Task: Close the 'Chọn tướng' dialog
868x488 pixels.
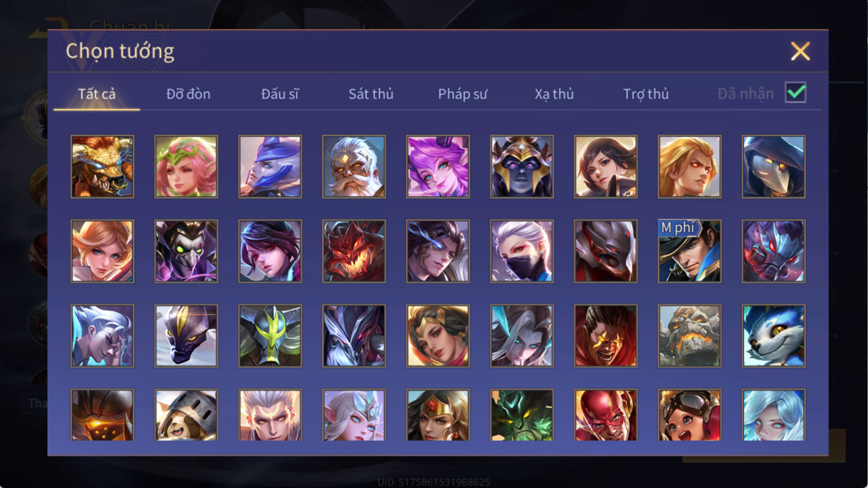Action: point(800,51)
